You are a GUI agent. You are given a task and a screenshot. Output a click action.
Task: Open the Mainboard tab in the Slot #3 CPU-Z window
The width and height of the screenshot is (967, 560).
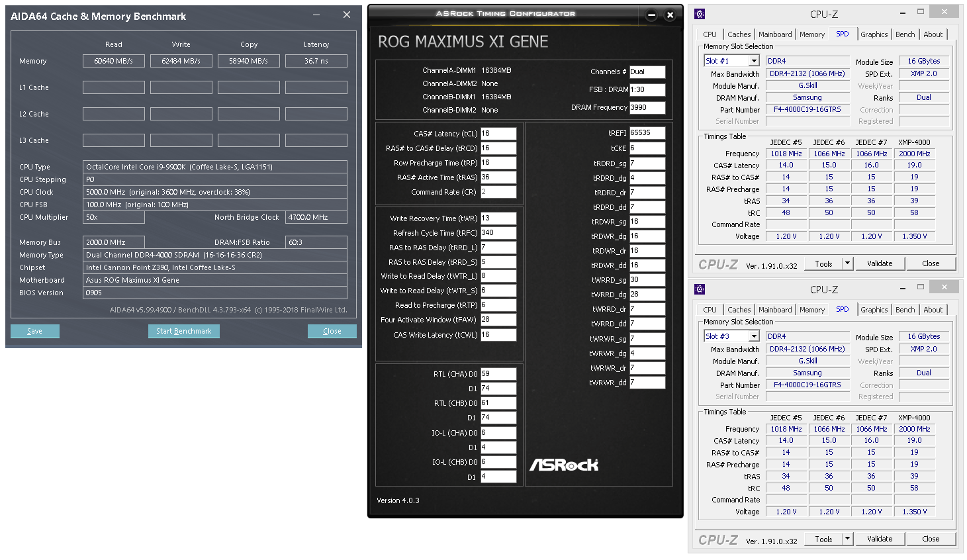pyautogui.click(x=774, y=310)
